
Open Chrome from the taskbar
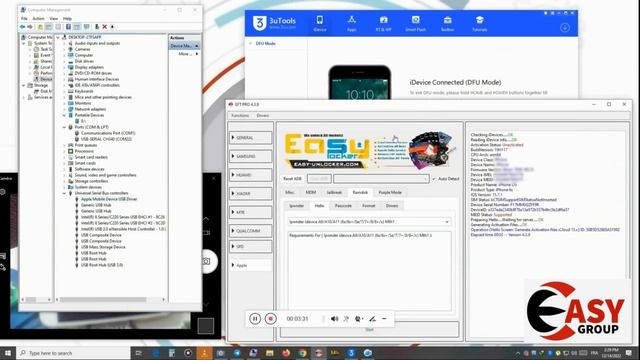pyautogui.click(x=302, y=353)
